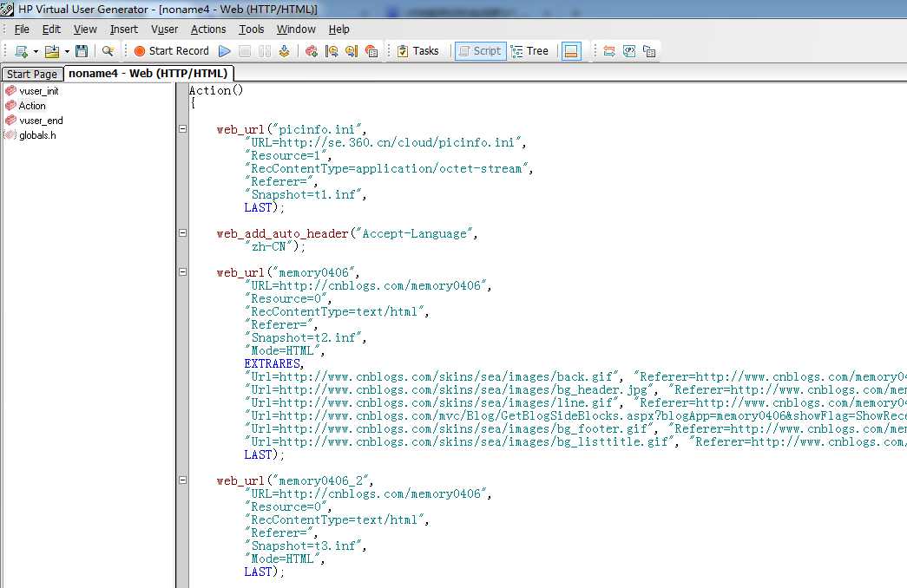Open the View menu
The width and height of the screenshot is (907, 588).
(x=85, y=29)
